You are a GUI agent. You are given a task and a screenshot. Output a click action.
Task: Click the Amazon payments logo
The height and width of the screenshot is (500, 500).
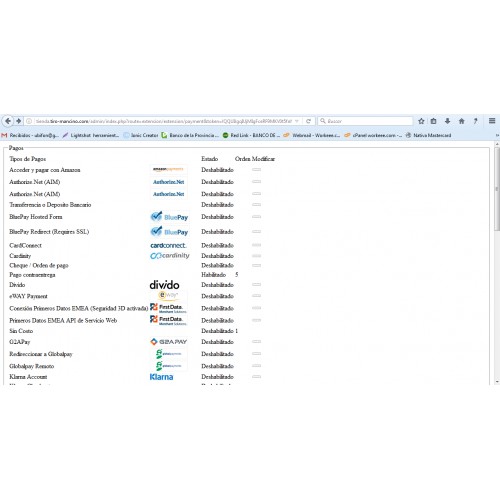[x=168, y=169]
